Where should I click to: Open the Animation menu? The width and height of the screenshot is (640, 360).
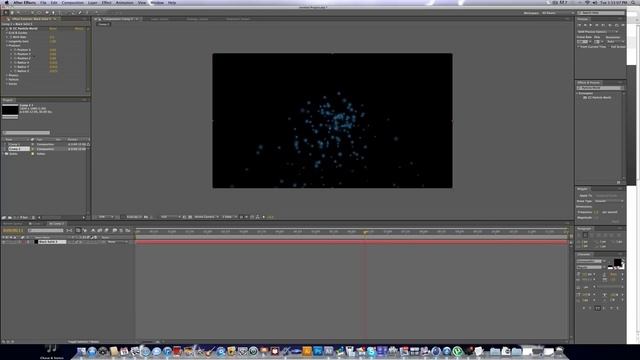124,3
